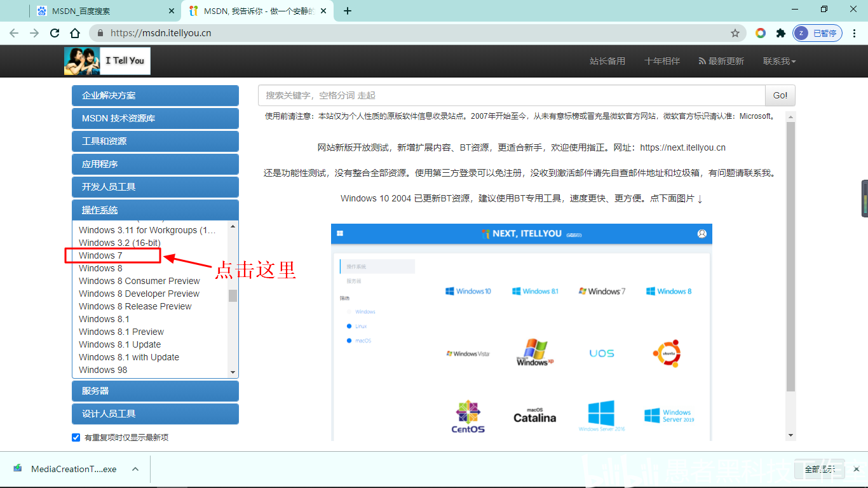
Task: Click the colorful circle extension icon
Action: [761, 33]
